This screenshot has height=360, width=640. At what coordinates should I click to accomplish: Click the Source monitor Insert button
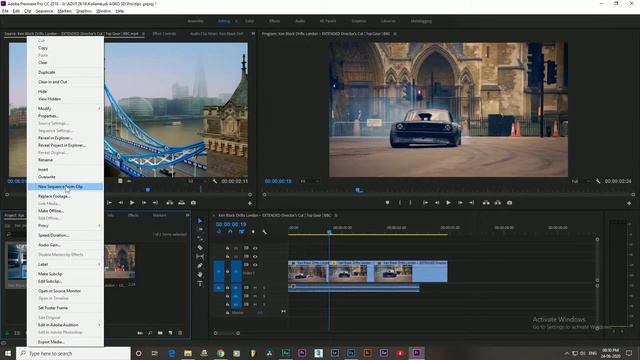[169, 202]
